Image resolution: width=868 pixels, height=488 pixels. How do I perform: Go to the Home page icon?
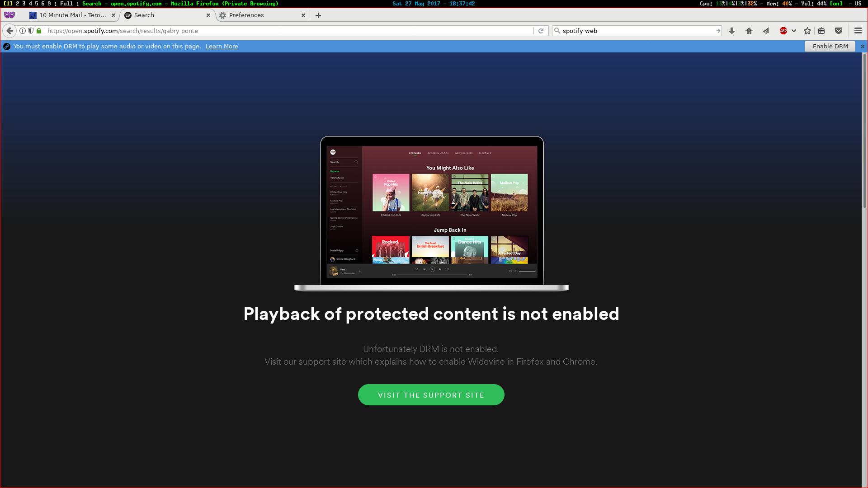[749, 31]
